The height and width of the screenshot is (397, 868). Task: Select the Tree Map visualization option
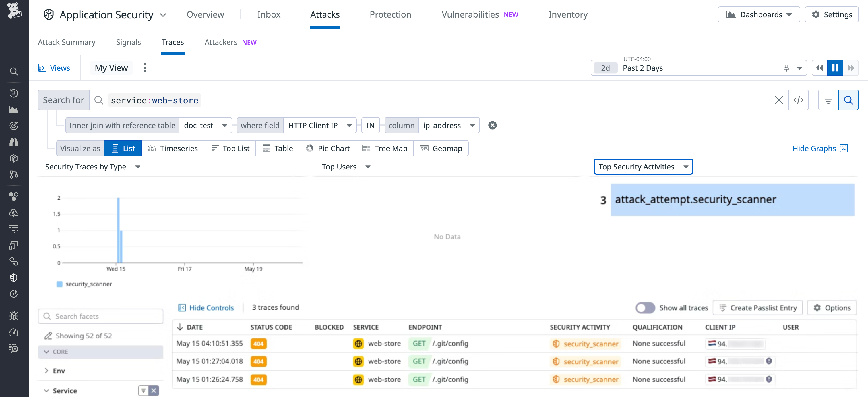(385, 148)
